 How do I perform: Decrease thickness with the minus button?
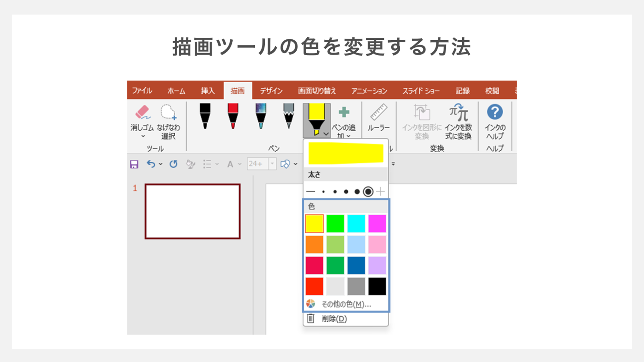pyautogui.click(x=311, y=192)
